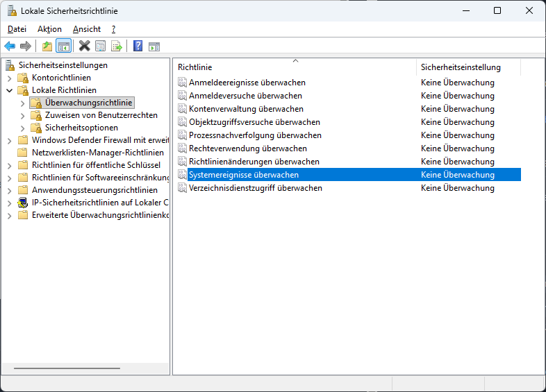
Task: Collapse the Lokale Richtlinien tree node
Action: [9, 90]
